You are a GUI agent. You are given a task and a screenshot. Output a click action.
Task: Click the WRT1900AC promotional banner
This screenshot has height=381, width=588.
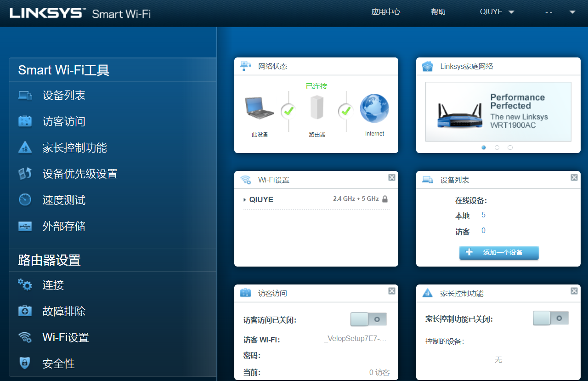(498, 112)
